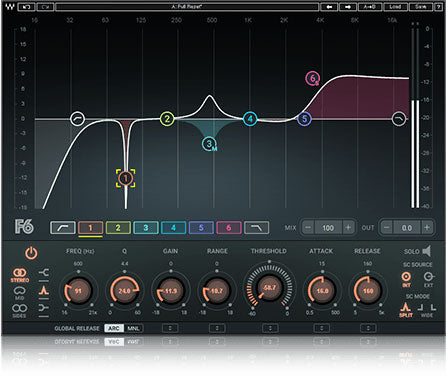This screenshot has width=446, height=377.
Task: Select band 6 node on the EQ graph
Action: (313, 78)
